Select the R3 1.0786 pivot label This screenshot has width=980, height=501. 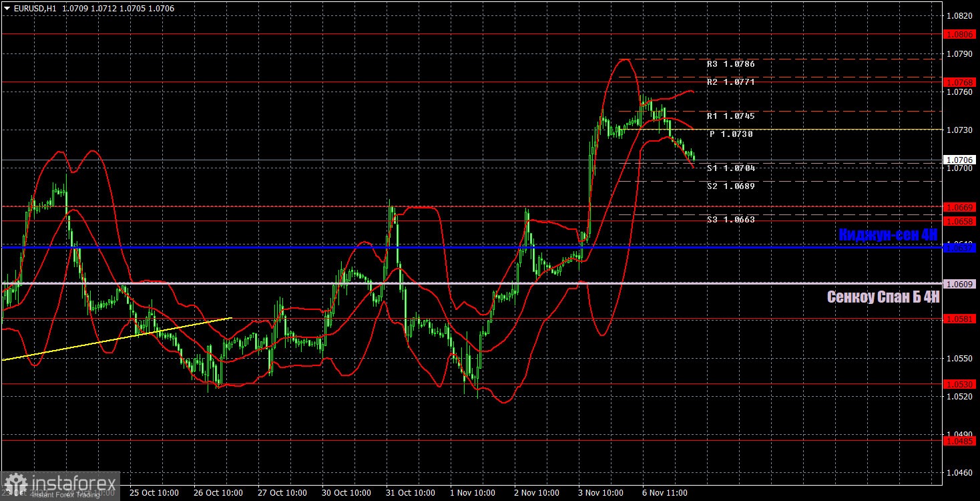730,65
